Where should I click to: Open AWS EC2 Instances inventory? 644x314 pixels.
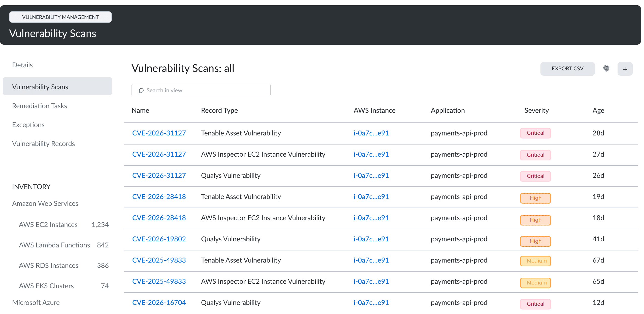point(48,224)
